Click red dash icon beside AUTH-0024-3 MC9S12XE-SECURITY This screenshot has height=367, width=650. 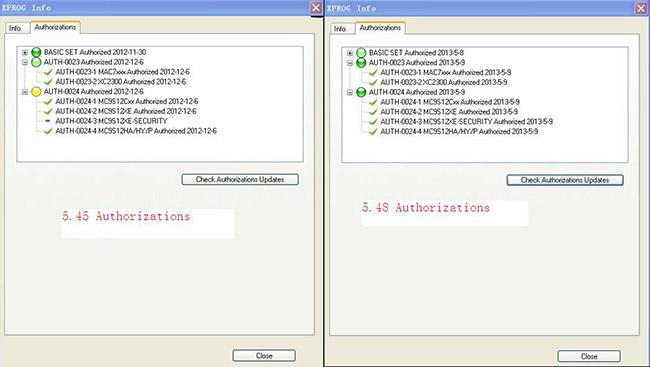pyautogui.click(x=48, y=121)
